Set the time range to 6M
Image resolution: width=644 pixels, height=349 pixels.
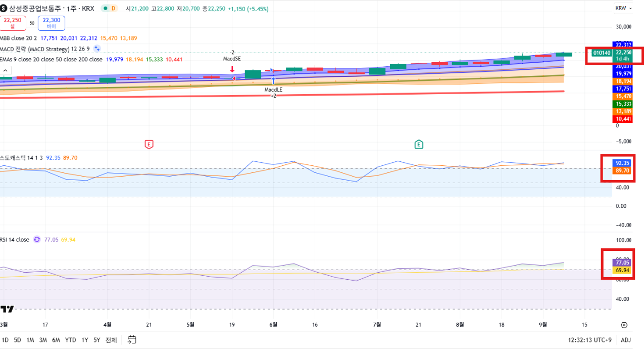point(56,340)
